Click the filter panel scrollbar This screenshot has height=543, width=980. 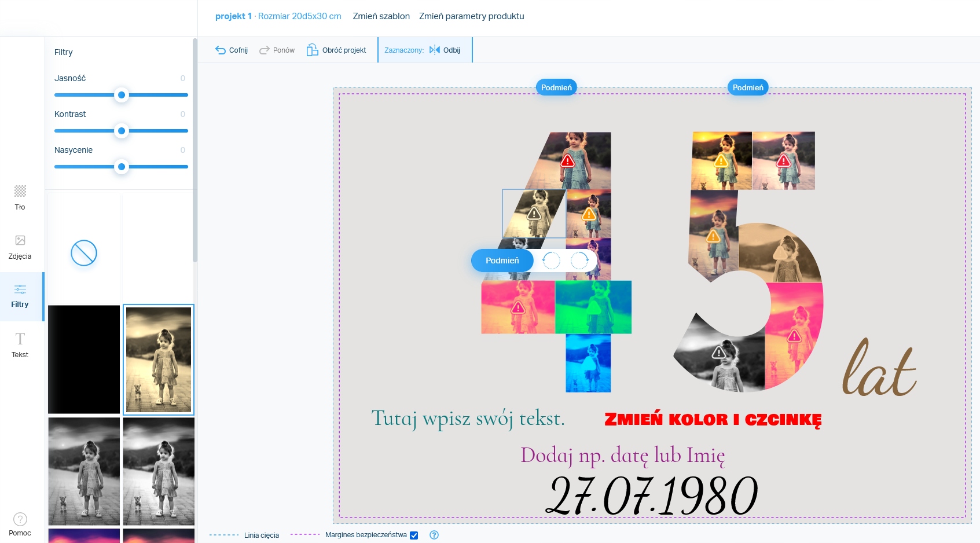click(195, 151)
